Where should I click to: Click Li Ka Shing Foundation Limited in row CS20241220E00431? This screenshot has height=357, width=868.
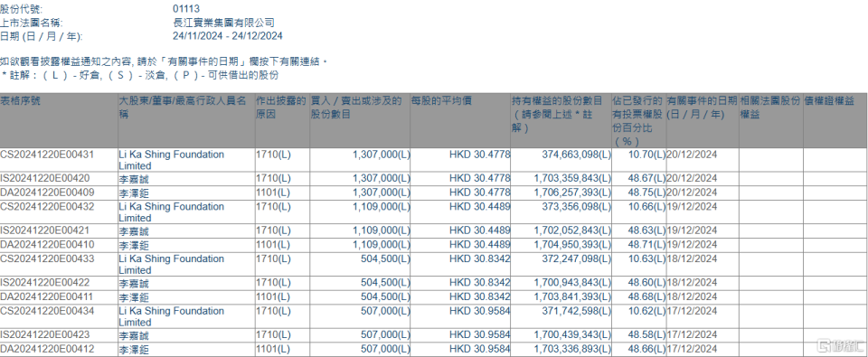point(172,160)
